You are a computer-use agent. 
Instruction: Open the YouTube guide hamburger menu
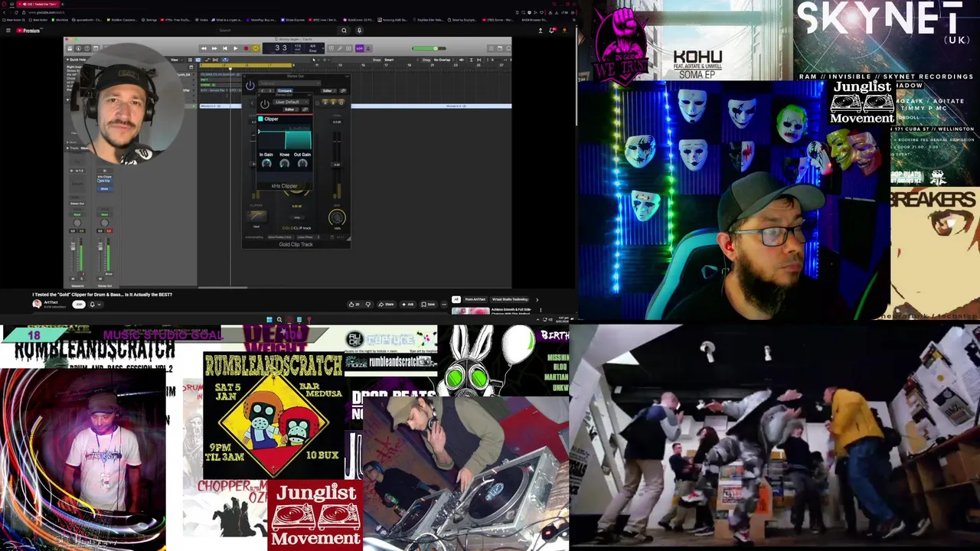point(8,31)
